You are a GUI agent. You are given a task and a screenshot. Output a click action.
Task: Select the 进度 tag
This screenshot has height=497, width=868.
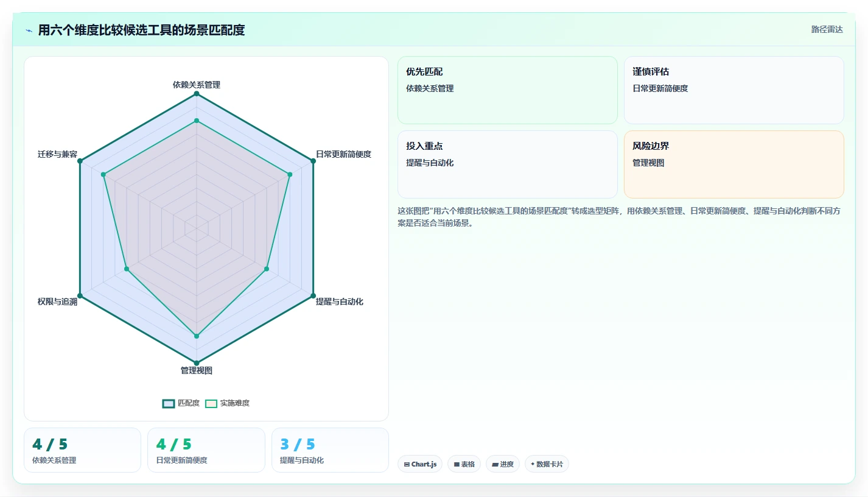click(503, 464)
